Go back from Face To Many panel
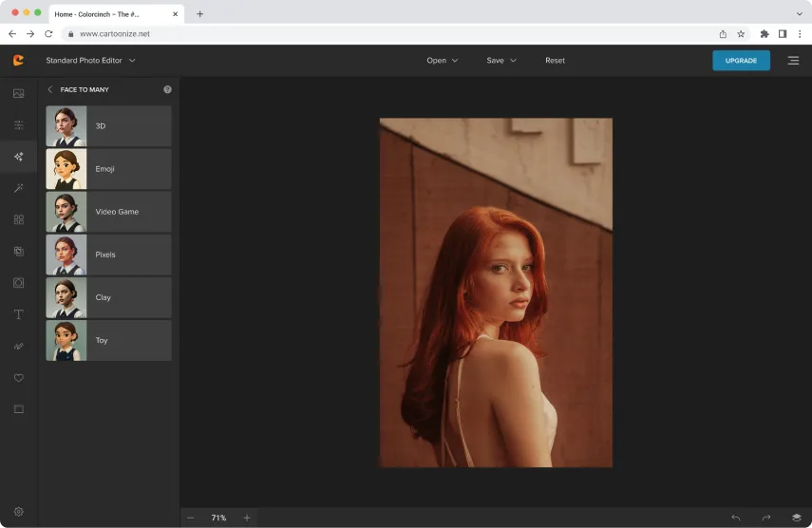The image size is (812, 528). (50, 89)
